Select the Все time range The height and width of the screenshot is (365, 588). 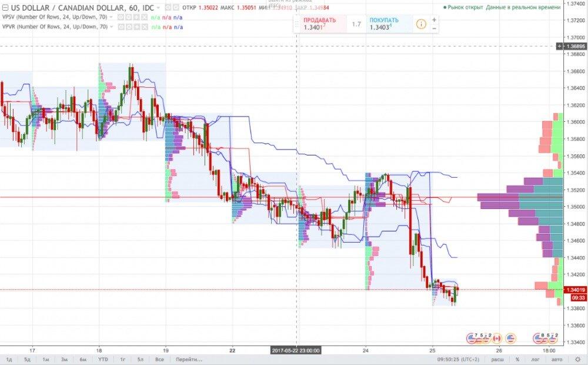159,359
